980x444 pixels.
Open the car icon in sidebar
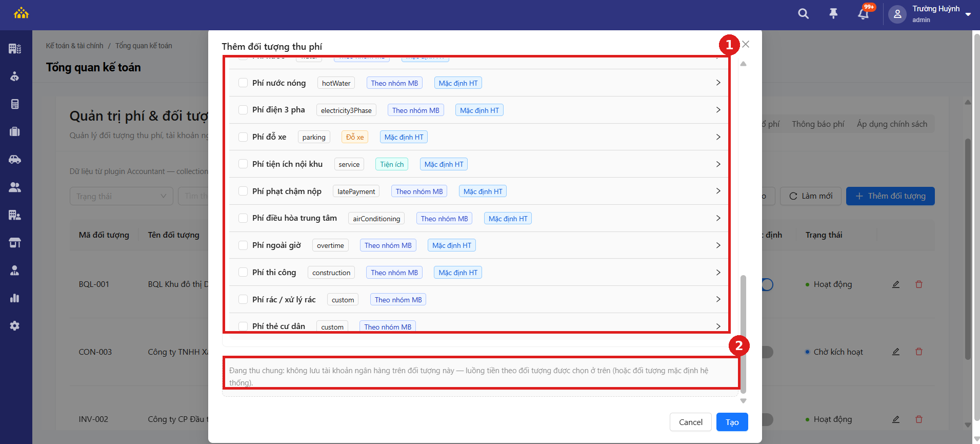tap(15, 159)
